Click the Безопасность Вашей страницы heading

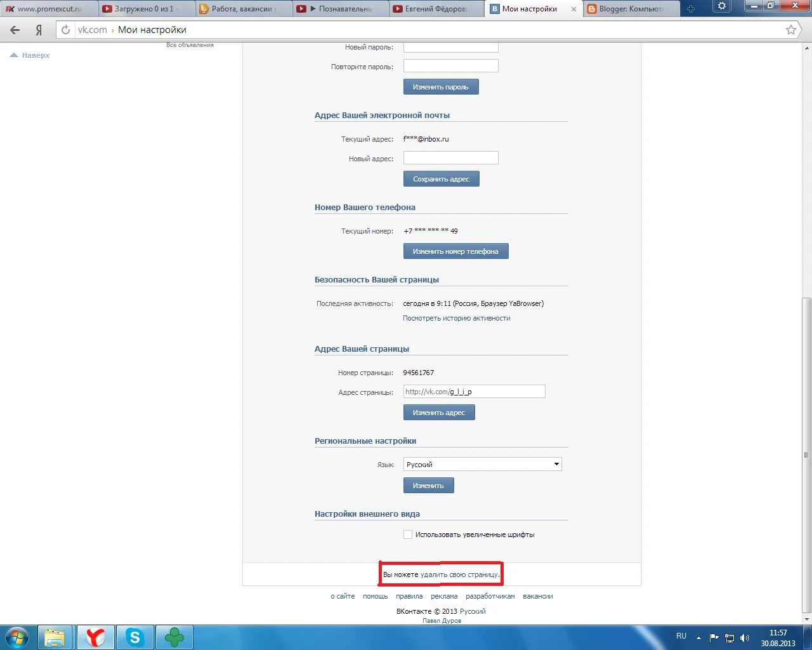[x=377, y=280]
